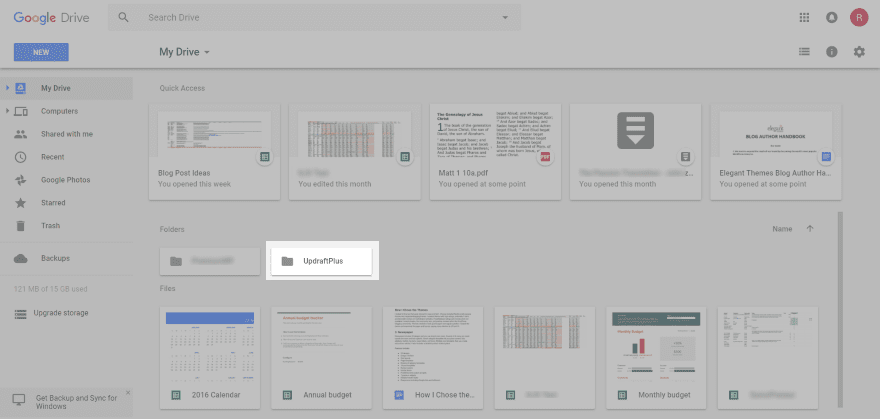The width and height of the screenshot is (880, 419).
Task: Open the account avatar R
Action: 859,17
